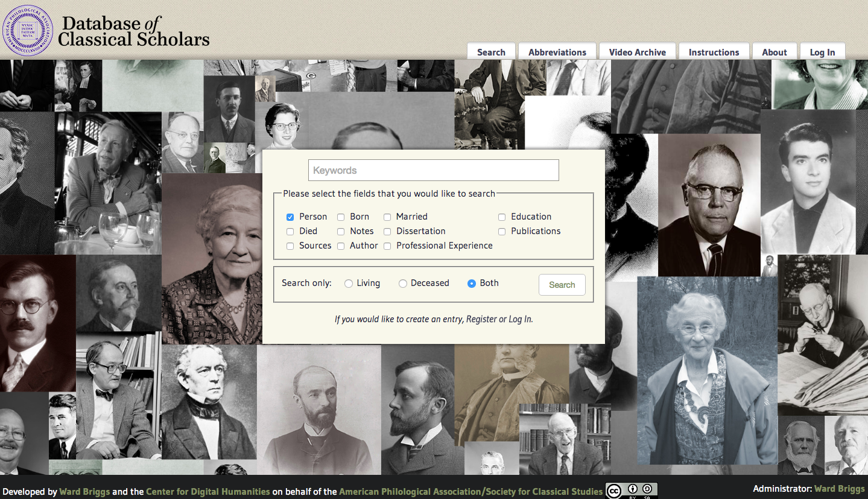Select the photo of young man in light jacket
The width and height of the screenshot is (868, 499).
click(x=808, y=182)
